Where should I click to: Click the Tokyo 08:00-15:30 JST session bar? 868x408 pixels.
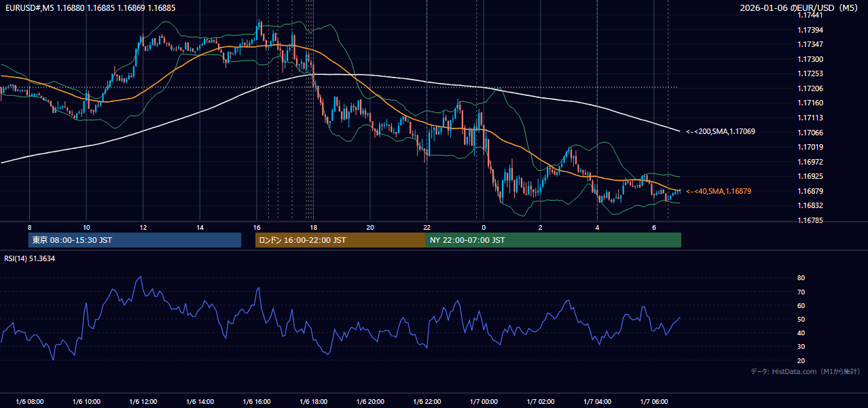pyautogui.click(x=134, y=240)
